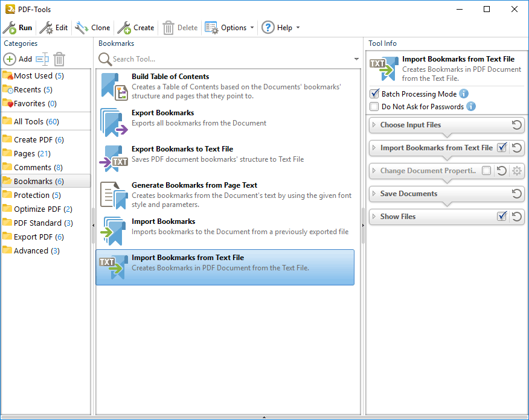The height and width of the screenshot is (420, 529).
Task: Click the Edit toolbar button
Action: [54, 28]
